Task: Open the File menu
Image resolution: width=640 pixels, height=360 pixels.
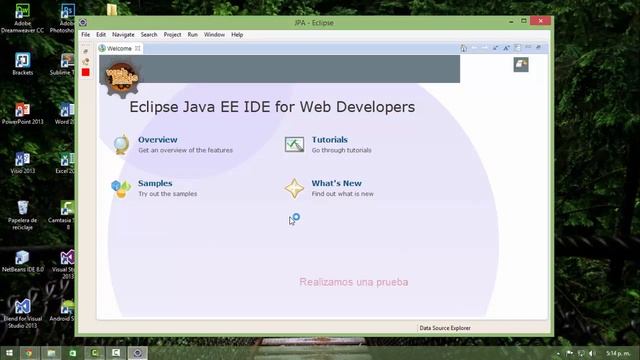Action: (x=85, y=35)
